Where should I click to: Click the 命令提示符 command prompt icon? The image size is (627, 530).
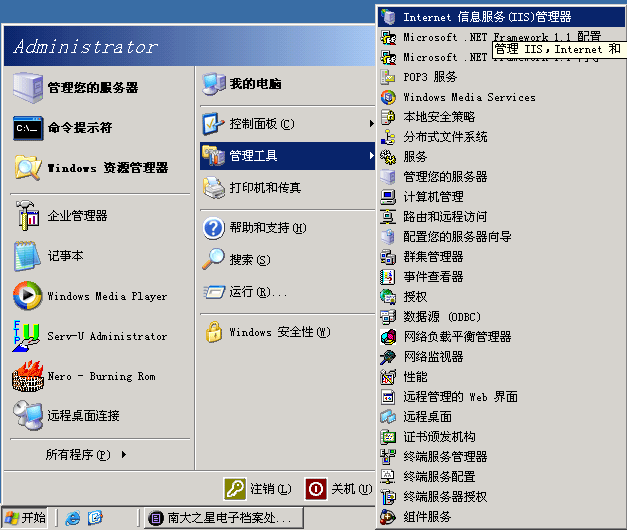click(x=27, y=128)
